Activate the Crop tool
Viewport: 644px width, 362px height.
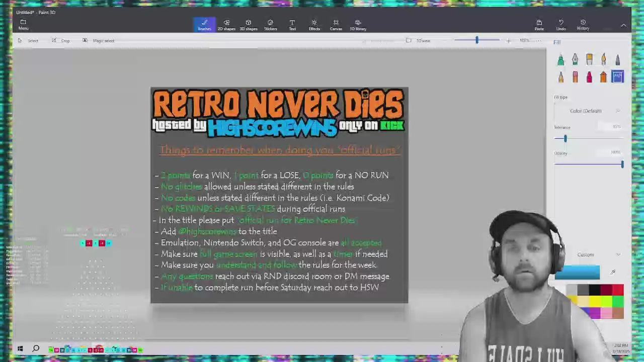(x=61, y=41)
